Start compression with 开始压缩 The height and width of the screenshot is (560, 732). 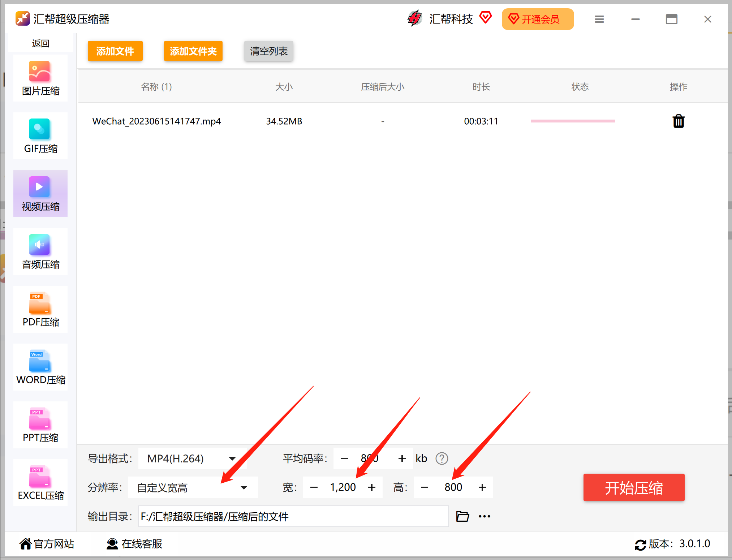pos(634,487)
